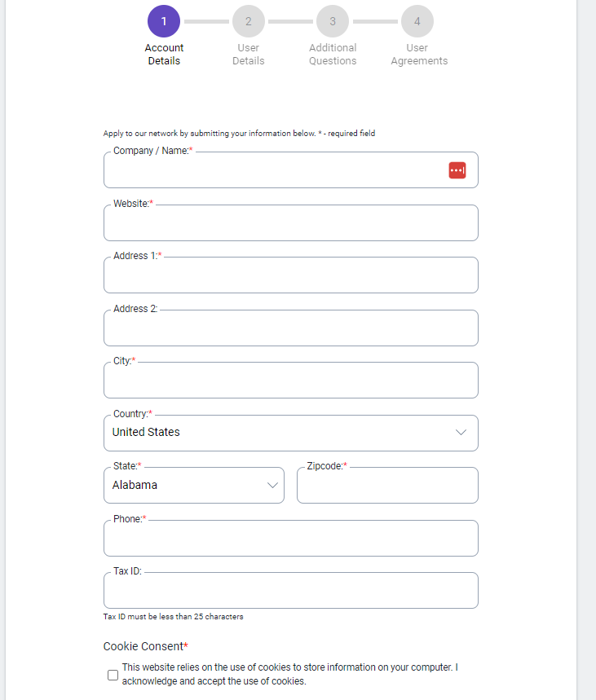Accept the cookie consent checkbox

tap(113, 675)
